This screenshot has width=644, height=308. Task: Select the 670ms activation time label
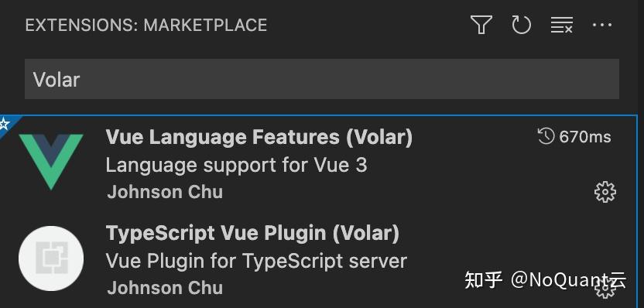(585, 137)
